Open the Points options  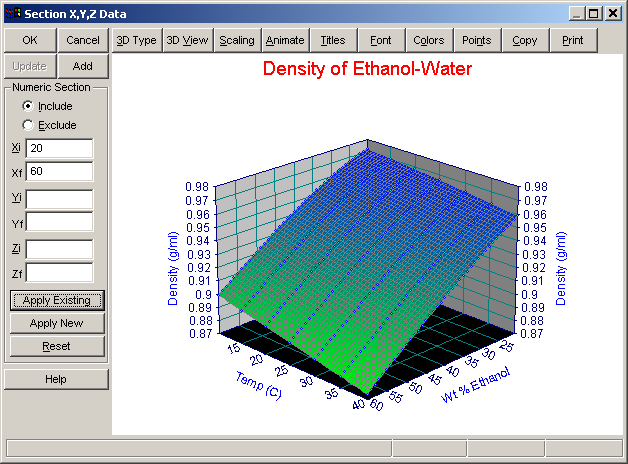click(477, 40)
